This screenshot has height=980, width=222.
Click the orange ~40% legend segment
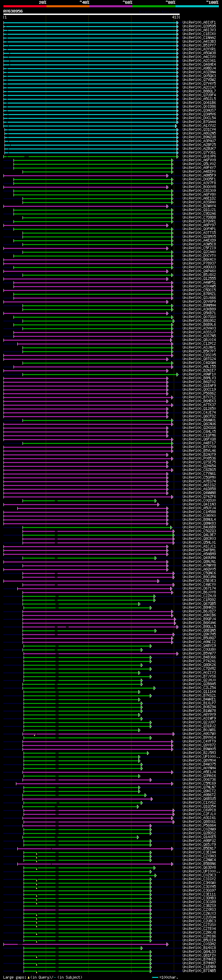[x=68, y=7]
